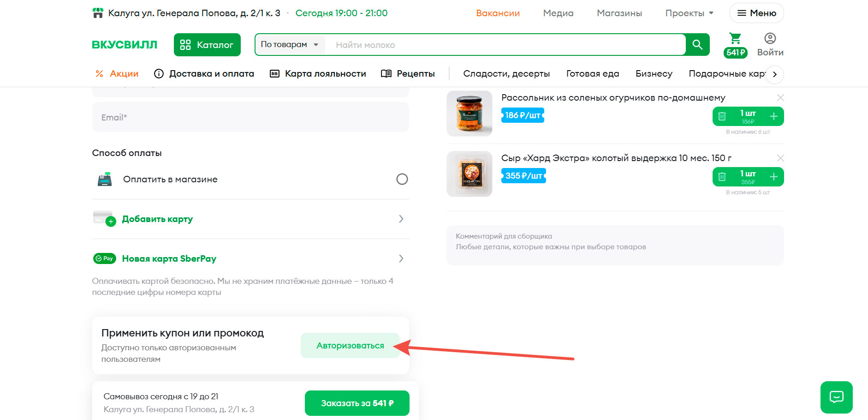The height and width of the screenshot is (420, 868).
Task: Click the Авторизоваться button
Action: (350, 346)
